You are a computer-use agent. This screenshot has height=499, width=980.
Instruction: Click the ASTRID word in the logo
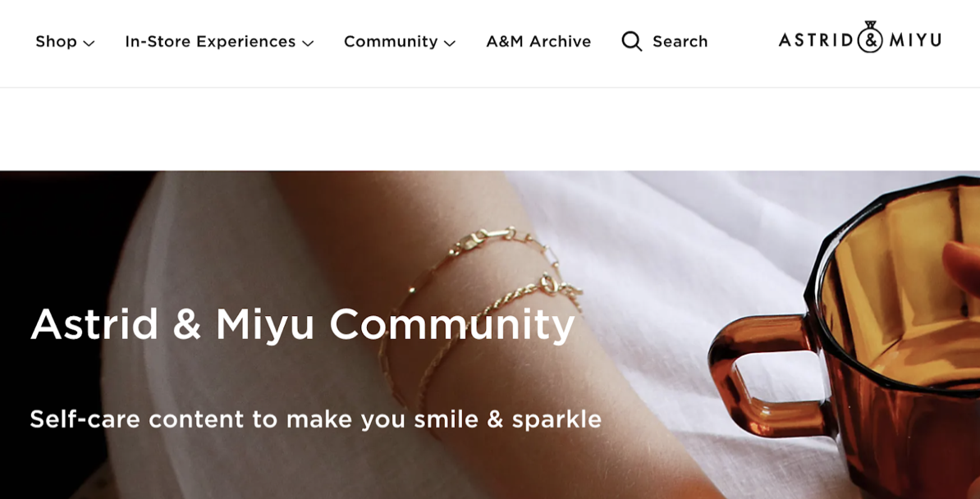tap(816, 41)
